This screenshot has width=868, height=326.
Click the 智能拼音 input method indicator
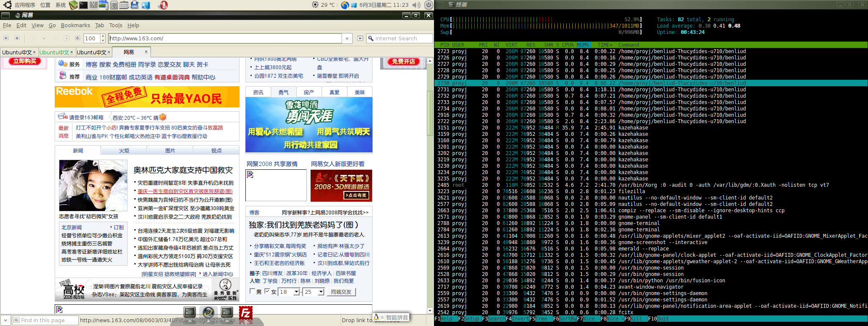[x=391, y=317]
